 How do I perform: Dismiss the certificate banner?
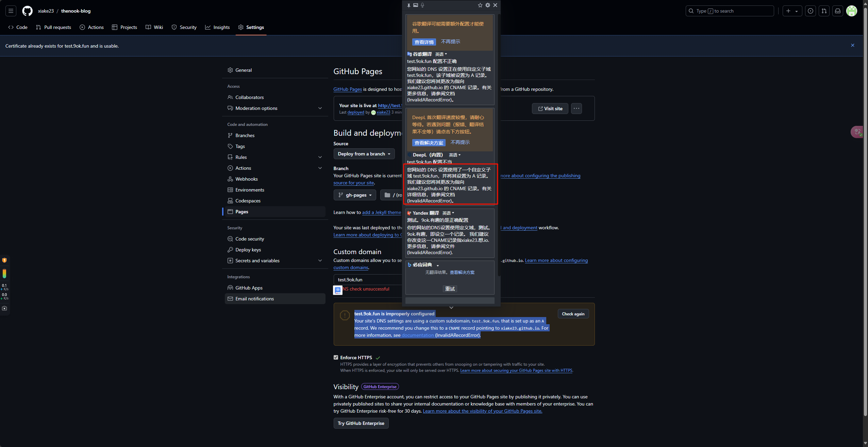[853, 45]
